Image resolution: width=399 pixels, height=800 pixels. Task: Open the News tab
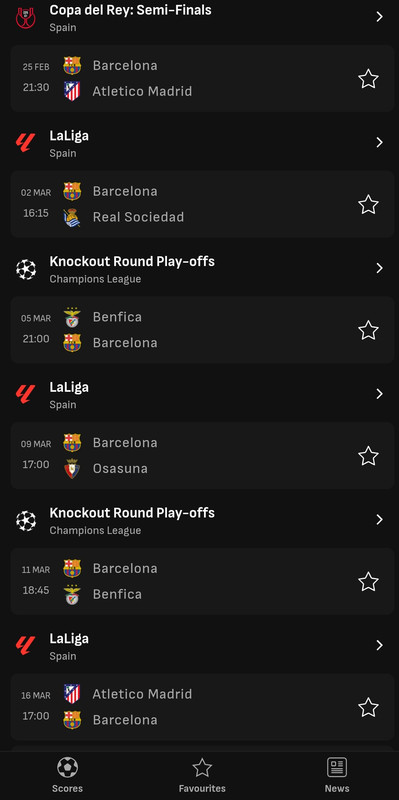tap(337, 775)
